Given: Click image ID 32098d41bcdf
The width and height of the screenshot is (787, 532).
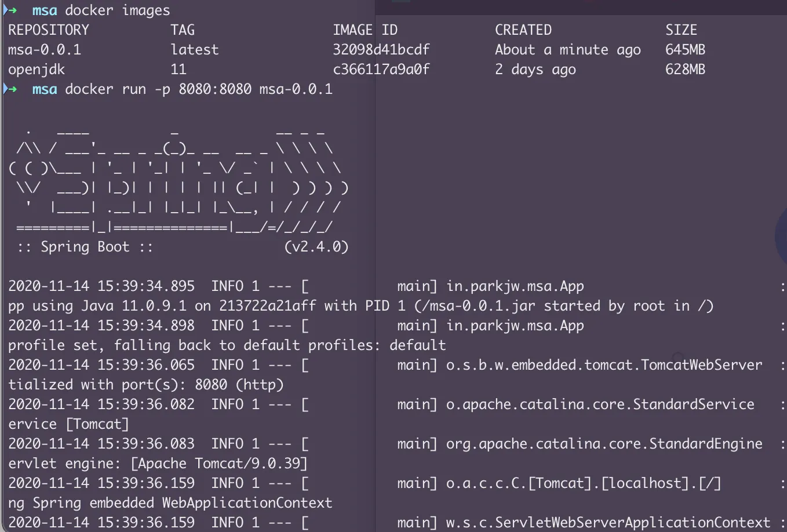Looking at the screenshot, I should coord(381,50).
